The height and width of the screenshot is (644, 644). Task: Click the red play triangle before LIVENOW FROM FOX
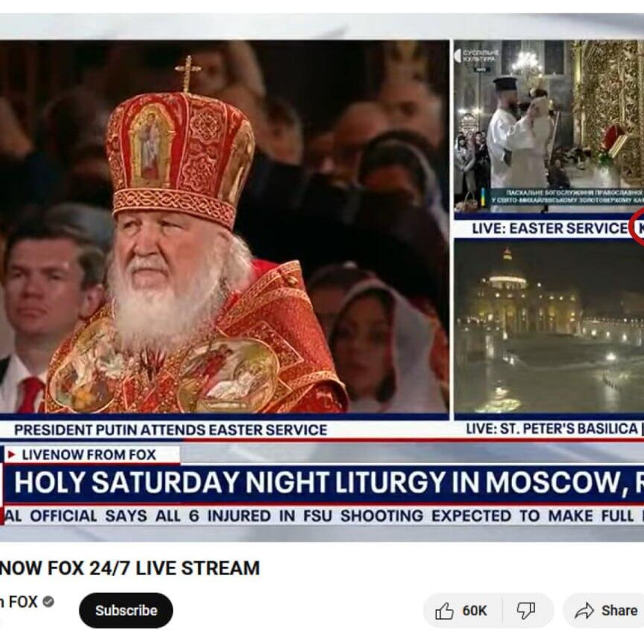12,455
